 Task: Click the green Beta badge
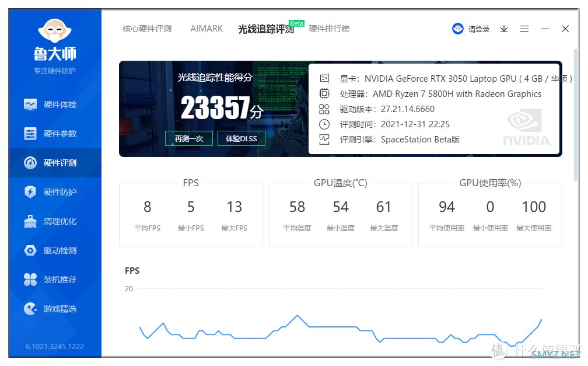(x=296, y=23)
